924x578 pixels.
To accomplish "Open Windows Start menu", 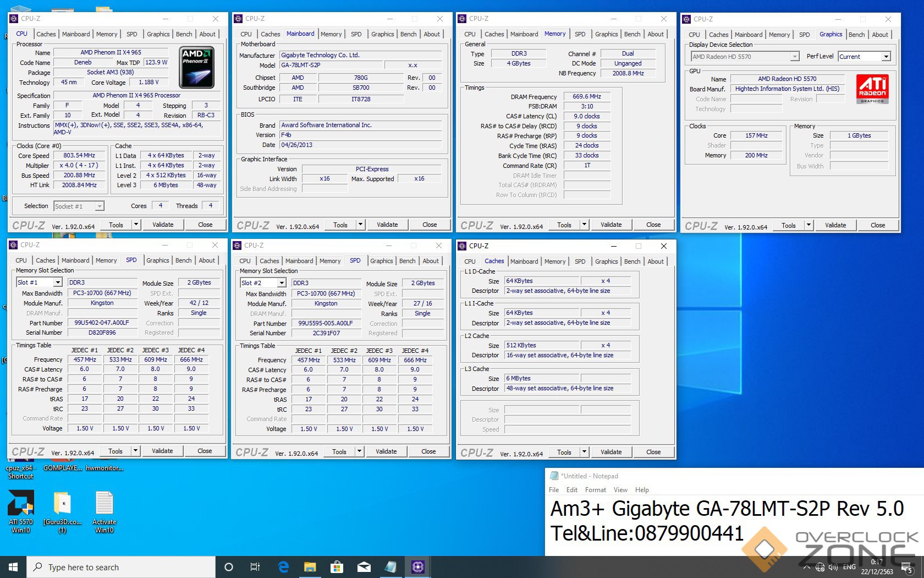I will (x=13, y=567).
